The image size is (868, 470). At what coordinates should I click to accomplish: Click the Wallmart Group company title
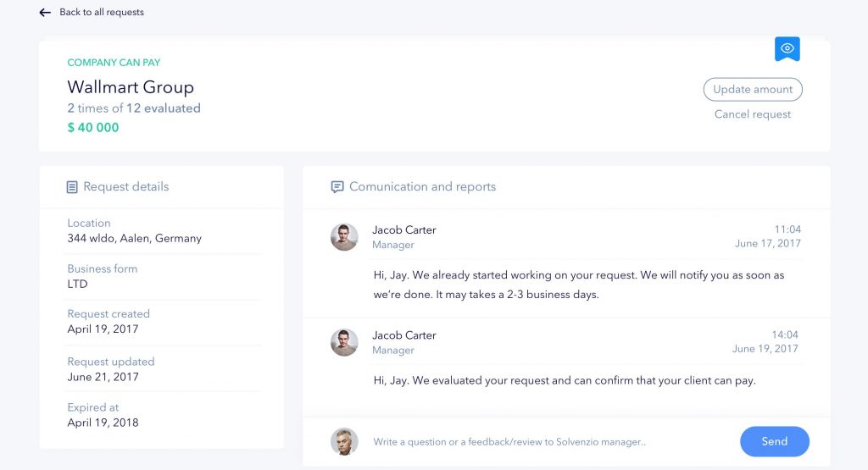click(131, 87)
